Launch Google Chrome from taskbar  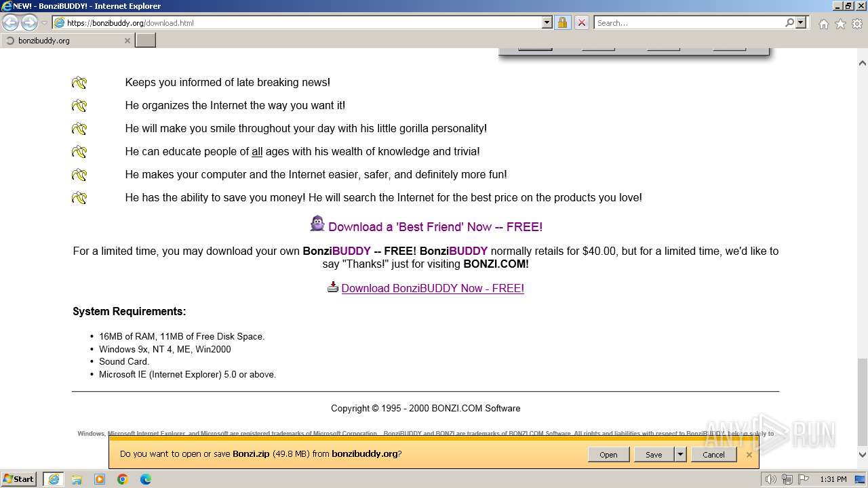tap(123, 479)
